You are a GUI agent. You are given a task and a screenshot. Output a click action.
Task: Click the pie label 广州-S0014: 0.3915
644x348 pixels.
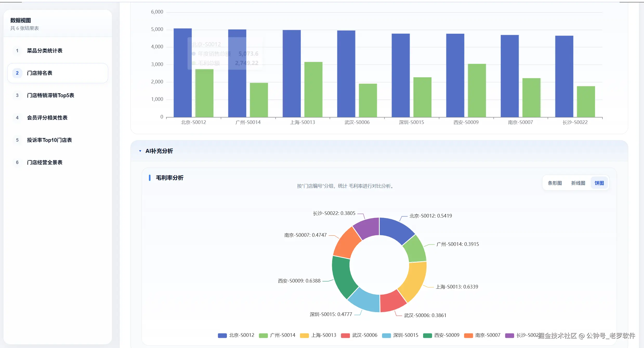point(458,244)
